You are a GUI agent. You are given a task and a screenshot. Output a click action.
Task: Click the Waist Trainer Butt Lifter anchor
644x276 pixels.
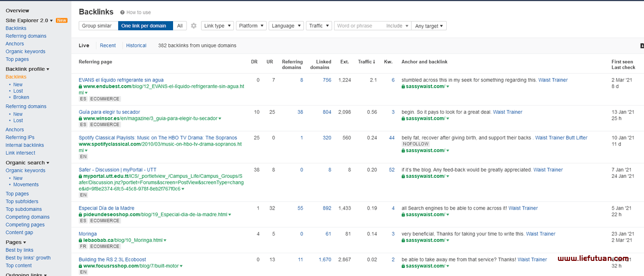tap(561, 137)
